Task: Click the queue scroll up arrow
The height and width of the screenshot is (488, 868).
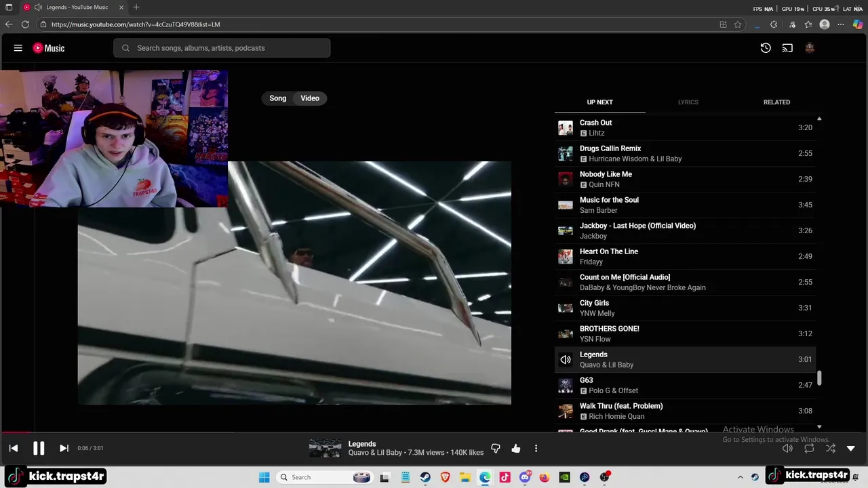Action: 819,119
